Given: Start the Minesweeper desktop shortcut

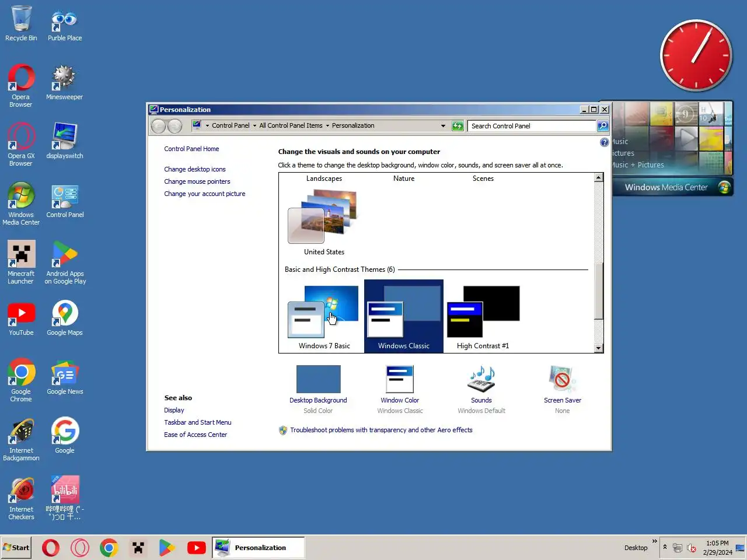Looking at the screenshot, I should click(65, 82).
